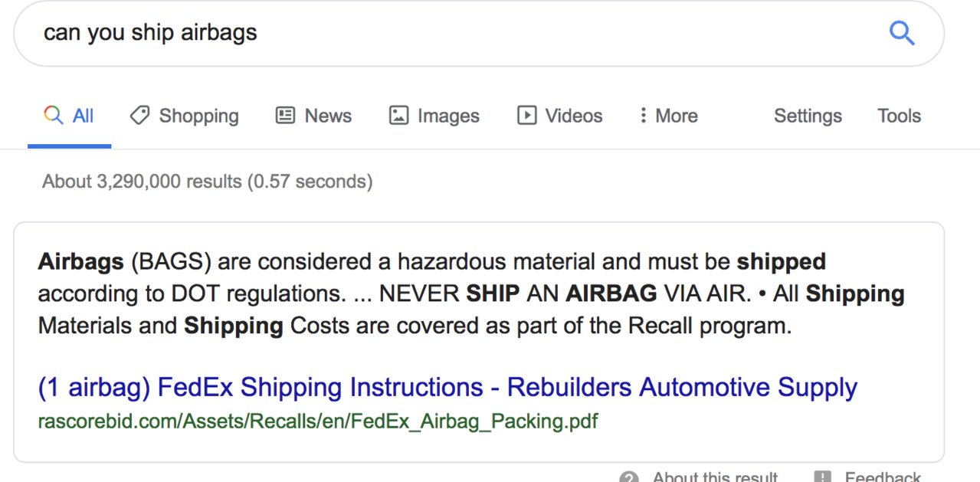The height and width of the screenshot is (482, 980).
Task: Switch to the Shopping tab
Action: (184, 116)
